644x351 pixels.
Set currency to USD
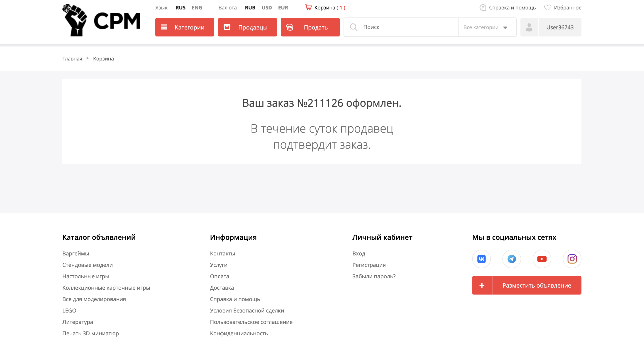pos(266,7)
